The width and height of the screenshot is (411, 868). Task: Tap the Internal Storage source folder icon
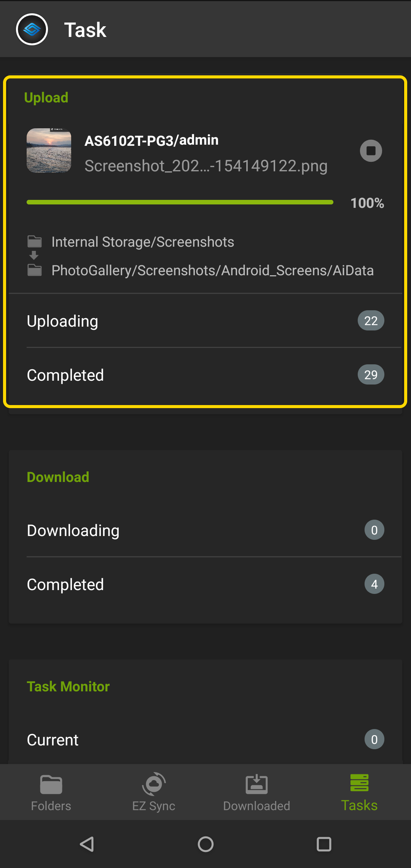point(35,241)
